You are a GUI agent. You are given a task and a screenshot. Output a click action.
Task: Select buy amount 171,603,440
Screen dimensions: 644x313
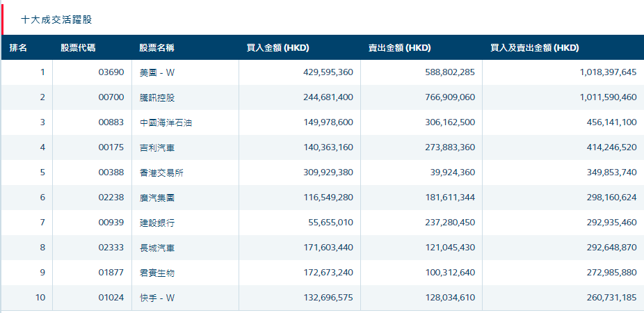click(x=328, y=248)
